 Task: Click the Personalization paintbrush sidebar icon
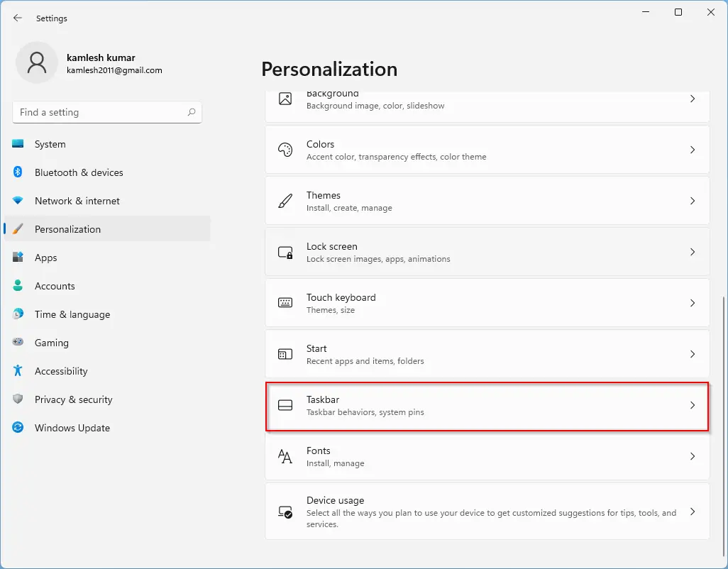[18, 229]
